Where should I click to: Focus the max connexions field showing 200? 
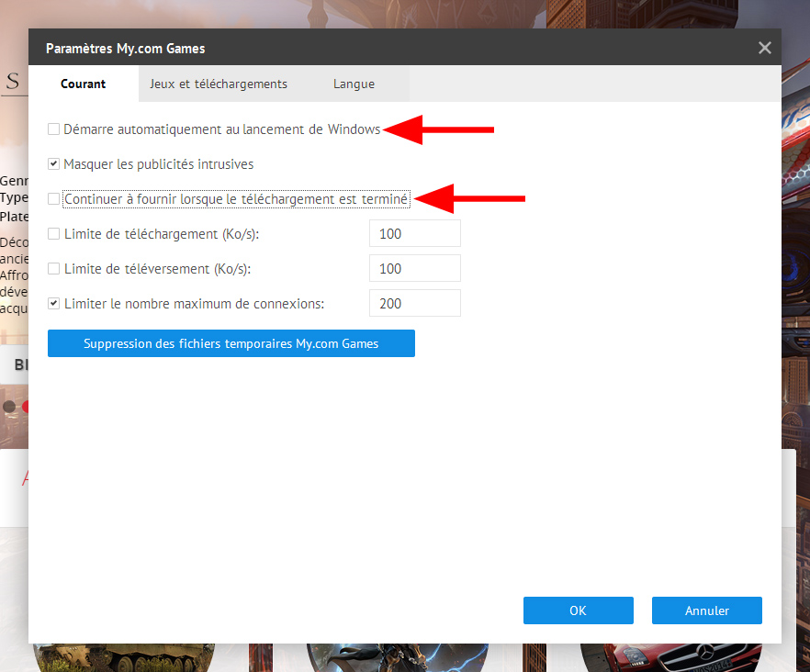pyautogui.click(x=415, y=303)
